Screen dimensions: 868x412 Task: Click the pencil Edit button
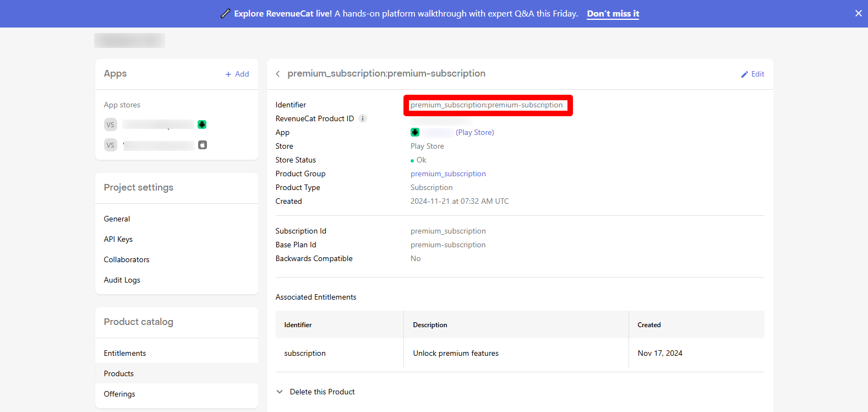(x=752, y=74)
